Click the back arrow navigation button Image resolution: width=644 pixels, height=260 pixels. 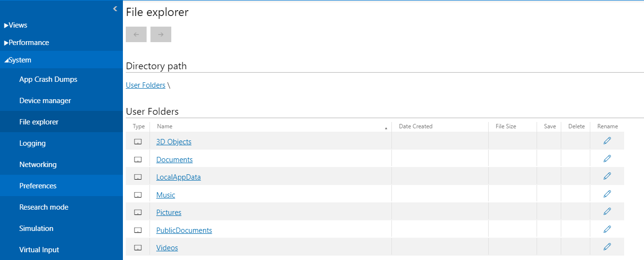pos(136,34)
